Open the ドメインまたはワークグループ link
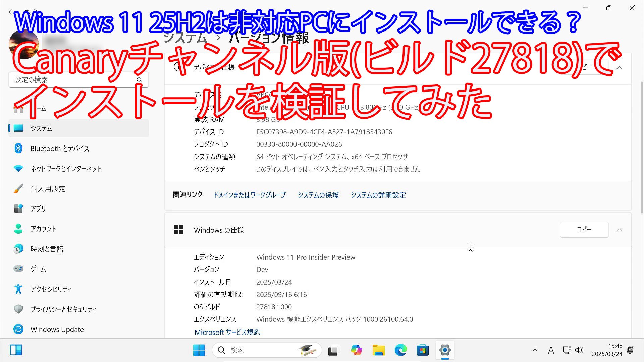This screenshot has width=644, height=362. coord(250,195)
